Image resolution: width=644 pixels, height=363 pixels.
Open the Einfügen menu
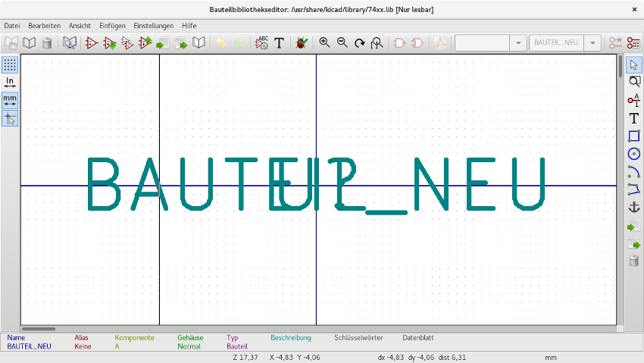[112, 26]
